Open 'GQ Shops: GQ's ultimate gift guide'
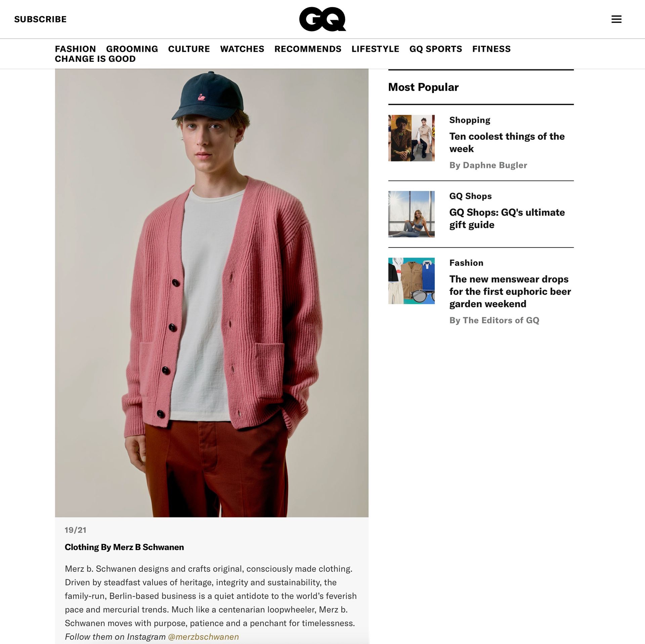 click(x=507, y=218)
